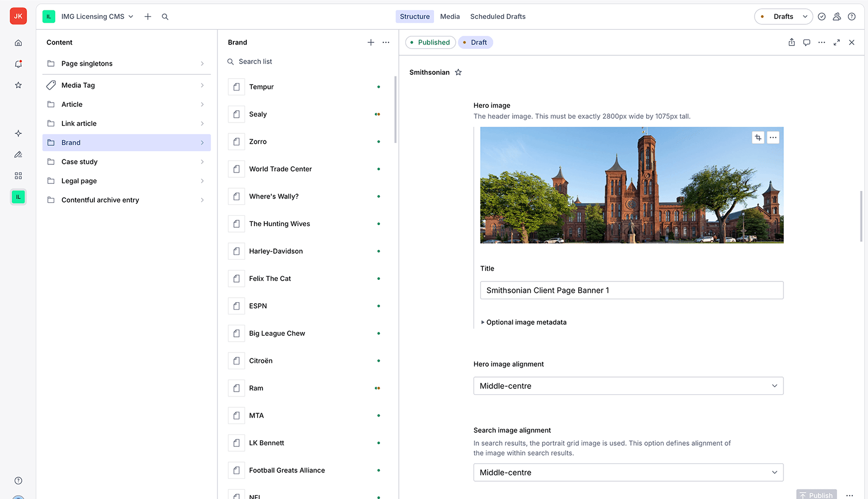The width and height of the screenshot is (868, 499).
Task: Open the tasks checkmark icon top right
Action: (x=822, y=17)
